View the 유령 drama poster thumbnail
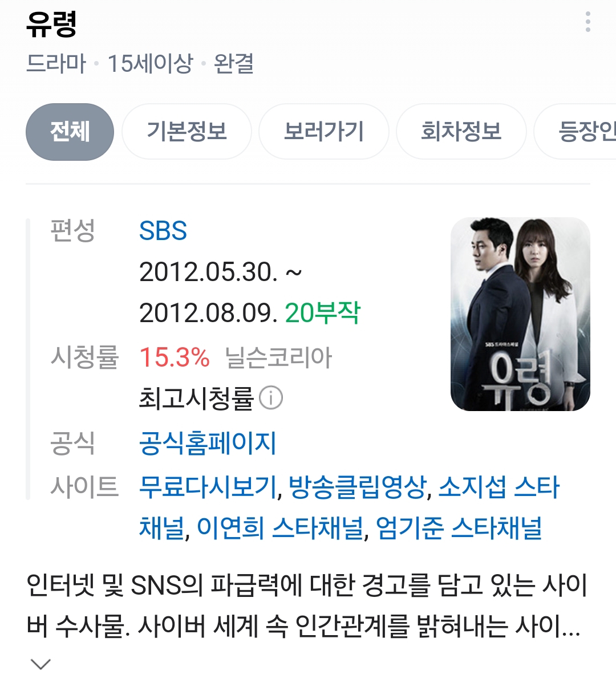This screenshot has width=616, height=695. 520,314
